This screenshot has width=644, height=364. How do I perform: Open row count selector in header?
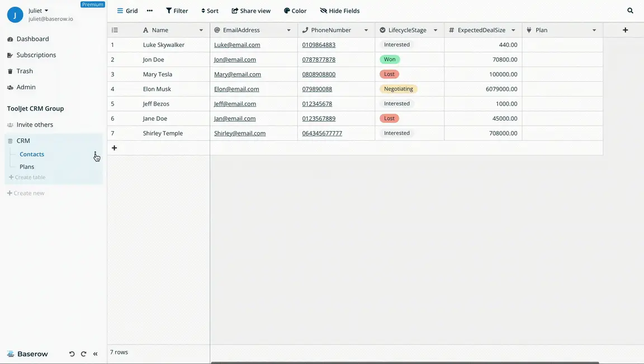(x=115, y=30)
